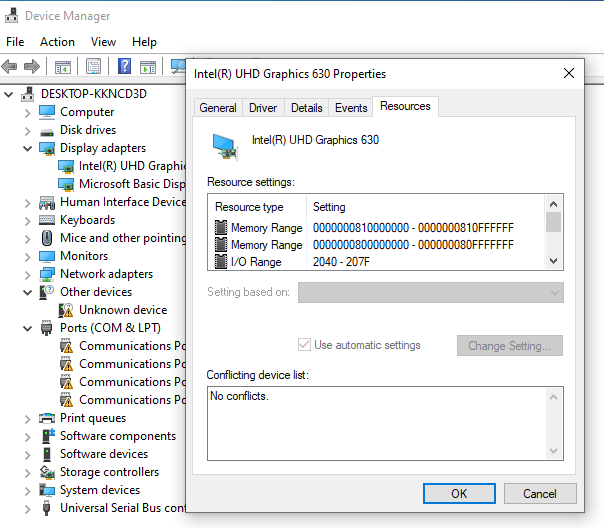The height and width of the screenshot is (528, 604).
Task: Click the Software components icon
Action: point(48,436)
